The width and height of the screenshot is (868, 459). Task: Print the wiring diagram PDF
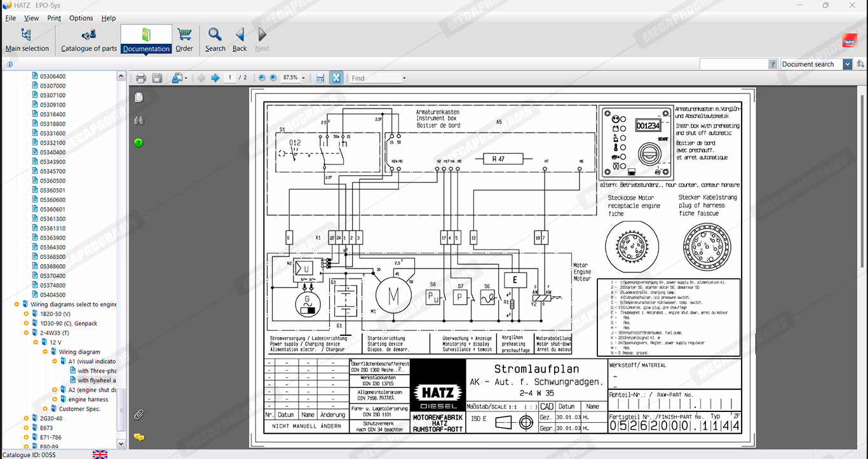140,78
